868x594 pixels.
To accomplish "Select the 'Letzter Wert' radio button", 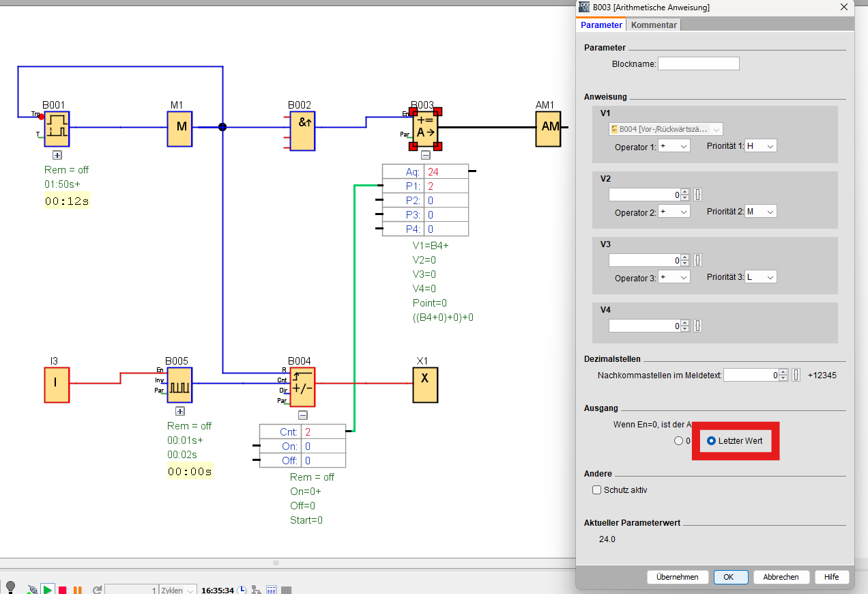I will tap(711, 441).
